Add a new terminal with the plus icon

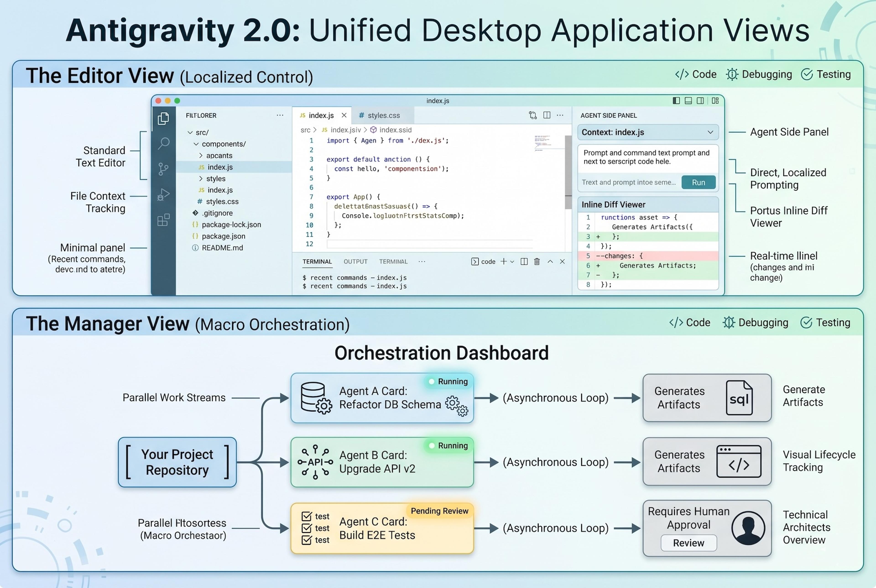503,261
